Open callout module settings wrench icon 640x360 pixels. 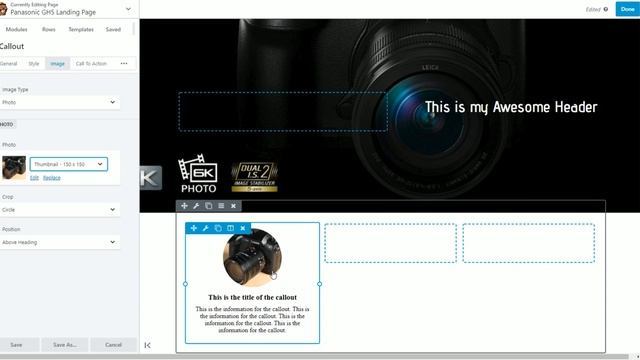(x=206, y=228)
